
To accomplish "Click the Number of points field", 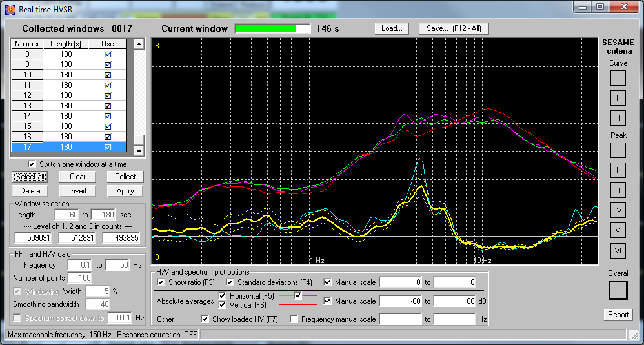I will [79, 278].
